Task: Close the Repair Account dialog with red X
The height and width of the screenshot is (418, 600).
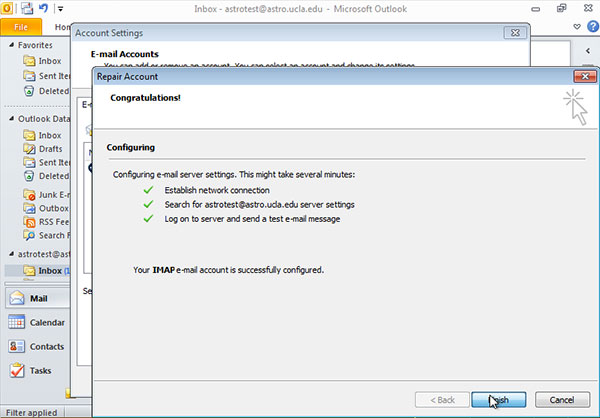Action: (585, 76)
